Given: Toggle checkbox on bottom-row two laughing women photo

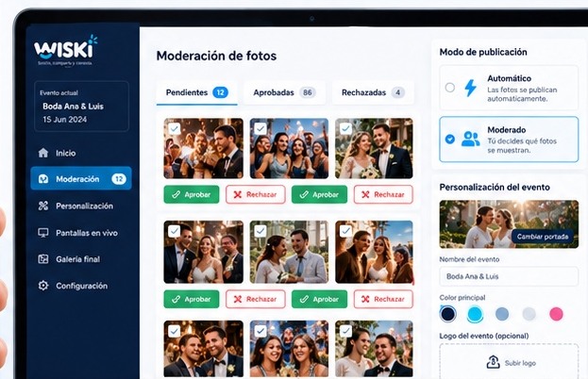Looking at the screenshot, I should pos(260,331).
